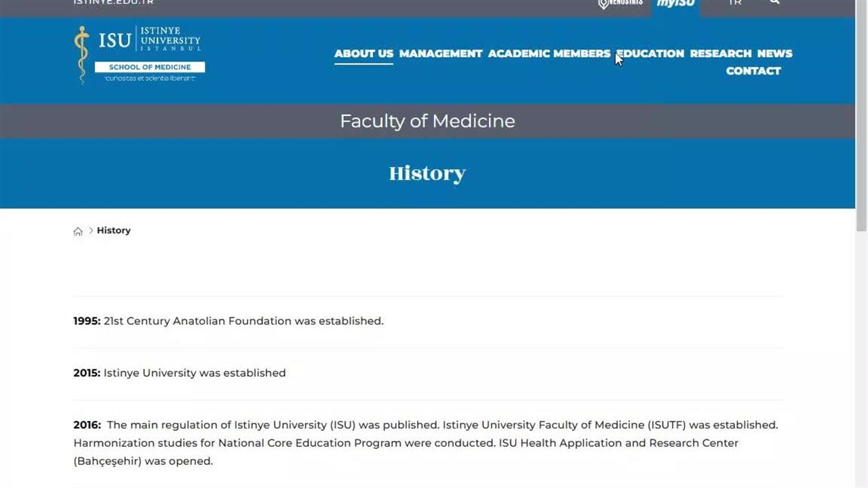Click the search magnifier icon
Image resolution: width=868 pixels, height=488 pixels.
(x=774, y=3)
